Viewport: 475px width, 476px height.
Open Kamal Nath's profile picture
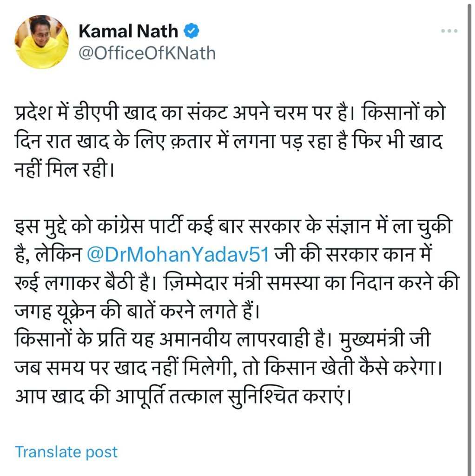(41, 42)
